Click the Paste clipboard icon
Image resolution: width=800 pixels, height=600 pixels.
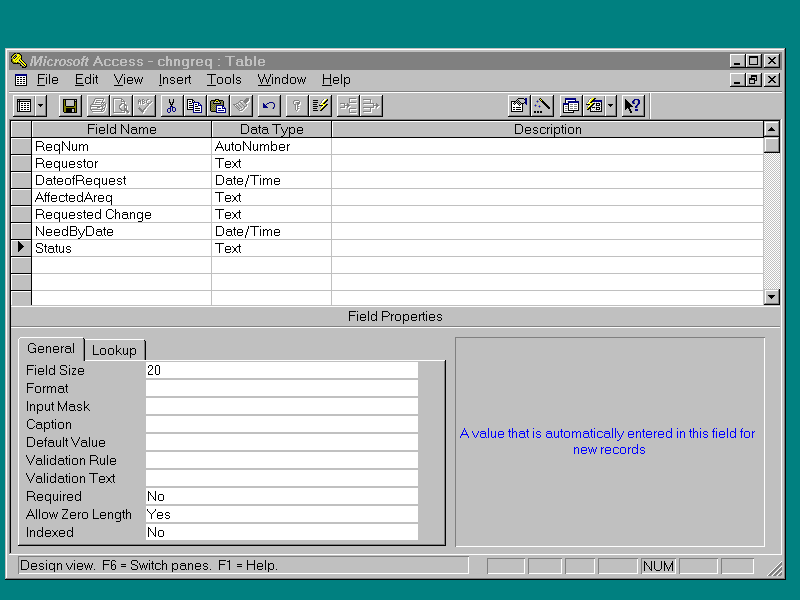[x=217, y=105]
